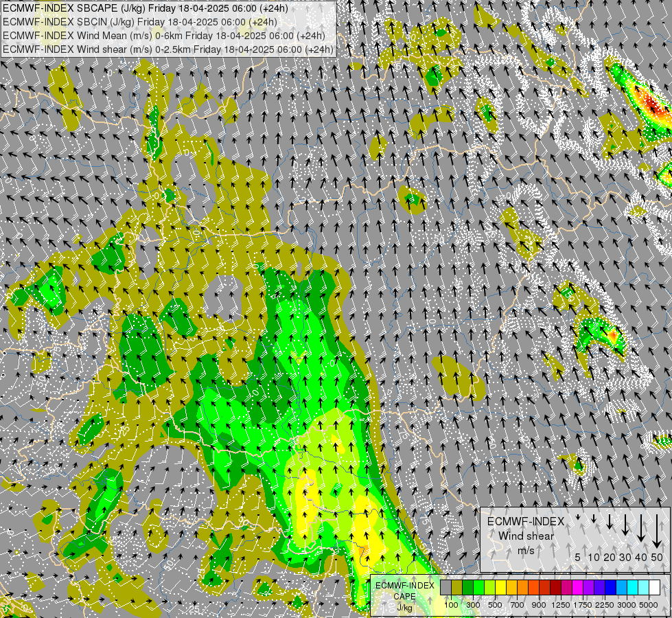
Task: Click the 'CAPE' legend label
Action: [x=404, y=597]
